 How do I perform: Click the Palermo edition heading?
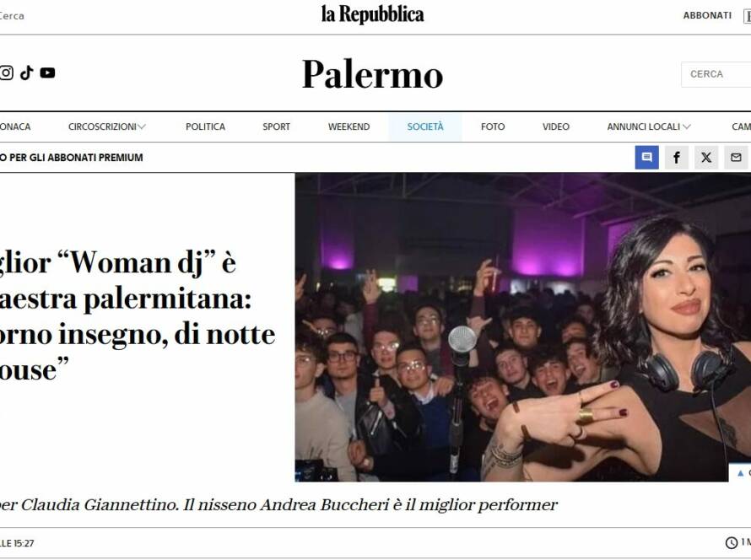(372, 74)
